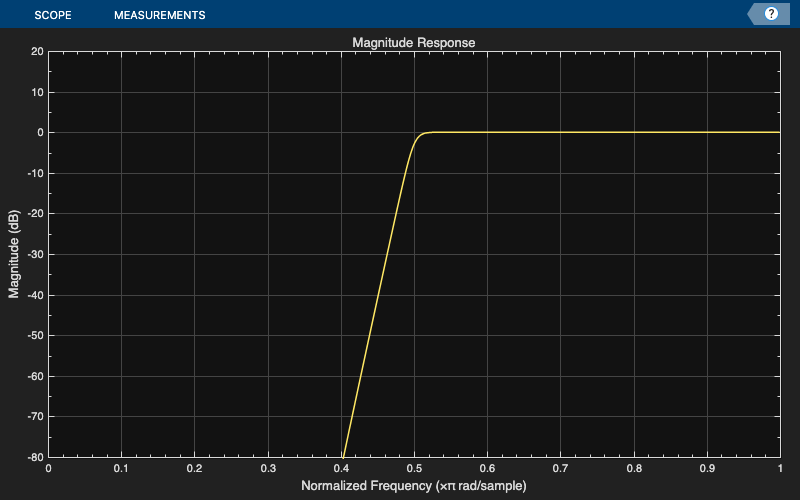Click the -80 tick label on y-axis

pyautogui.click(x=36, y=457)
